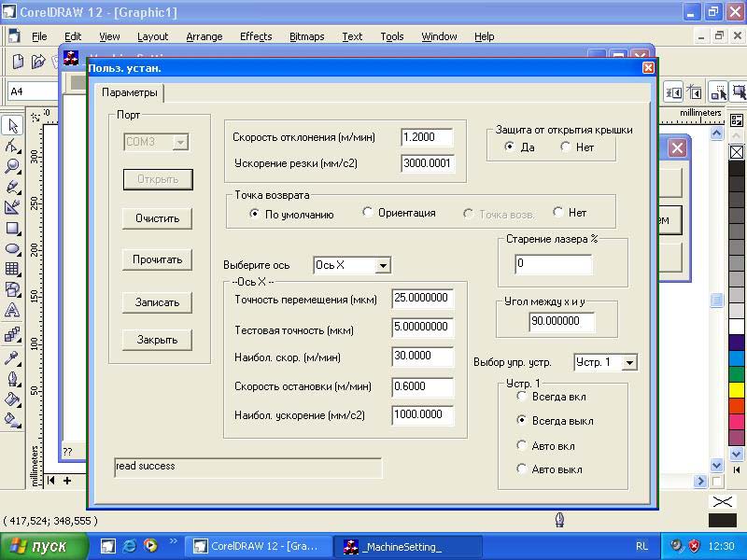The height and width of the screenshot is (560, 747).
Task: Click the 'Скорость отклонения' input field
Action: point(427,137)
